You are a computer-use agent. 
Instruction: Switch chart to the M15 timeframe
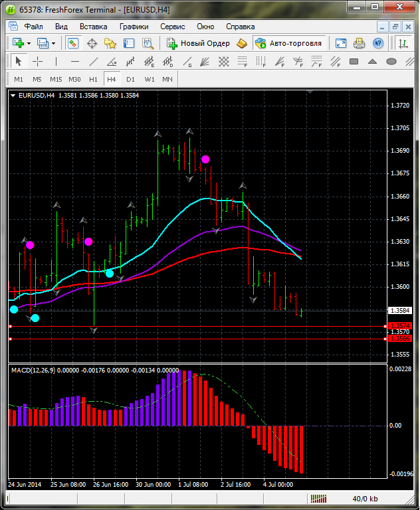(56, 79)
